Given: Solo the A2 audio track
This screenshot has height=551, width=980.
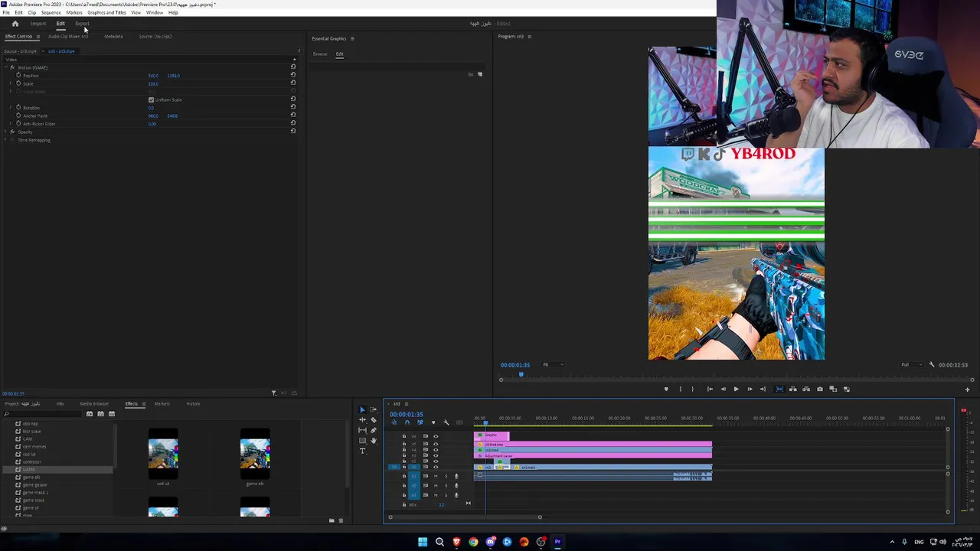Looking at the screenshot, I should coord(446,485).
